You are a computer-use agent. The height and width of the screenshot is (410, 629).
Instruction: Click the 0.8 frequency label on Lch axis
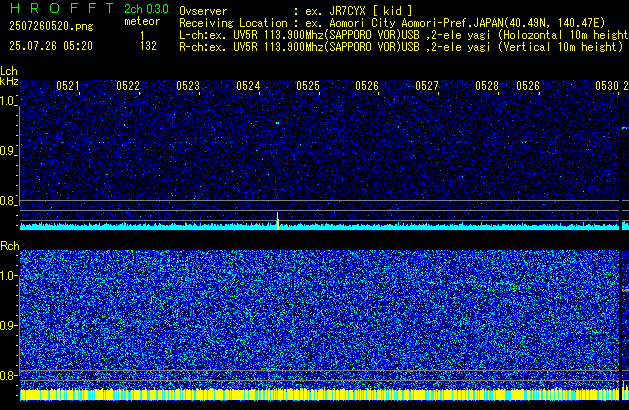click(x=7, y=201)
